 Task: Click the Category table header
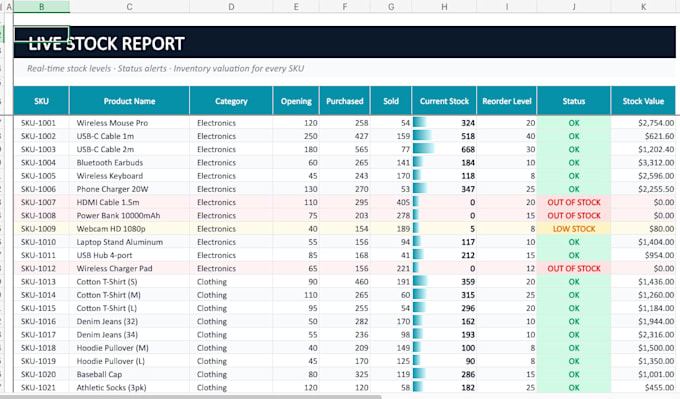(231, 101)
